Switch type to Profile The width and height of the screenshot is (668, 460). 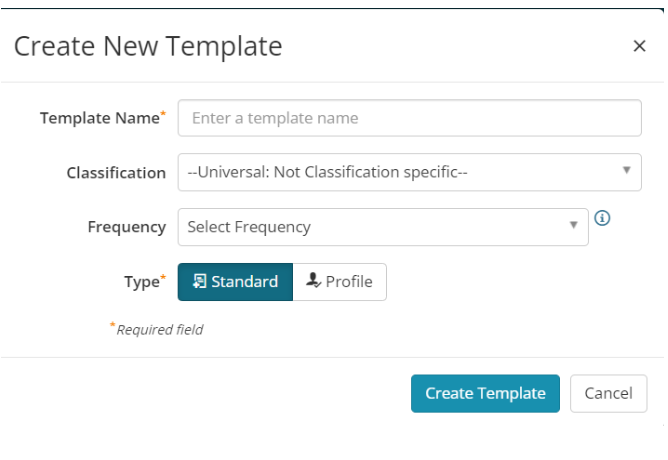(x=340, y=282)
